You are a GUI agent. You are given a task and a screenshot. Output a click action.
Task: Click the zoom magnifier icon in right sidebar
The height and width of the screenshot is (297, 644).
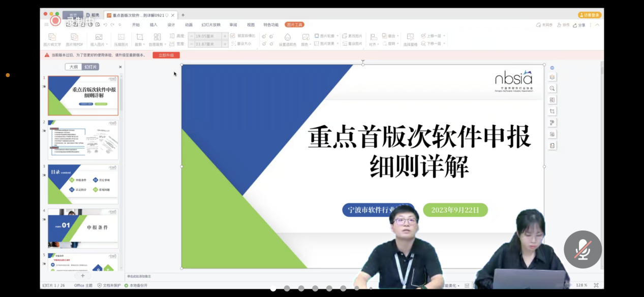[x=553, y=88]
